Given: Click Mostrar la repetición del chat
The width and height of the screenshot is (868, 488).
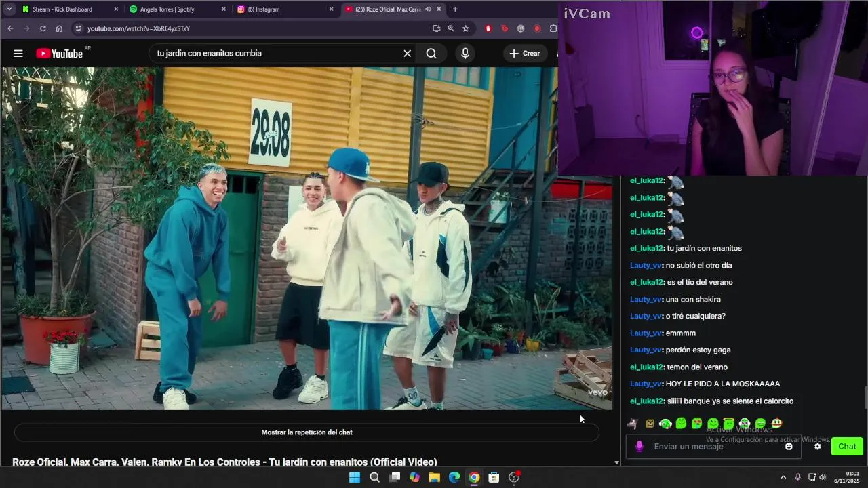Looking at the screenshot, I should pyautogui.click(x=307, y=432).
